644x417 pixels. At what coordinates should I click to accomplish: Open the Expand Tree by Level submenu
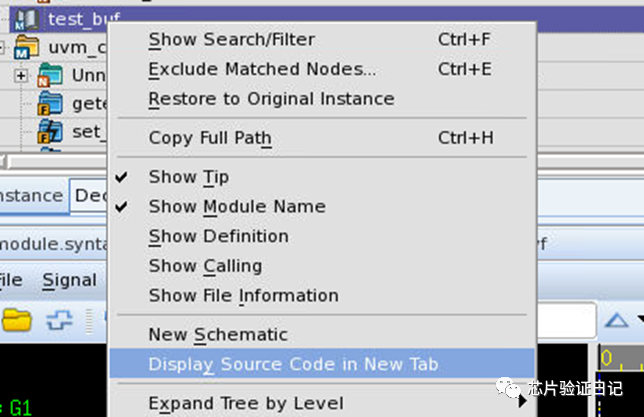click(245, 404)
